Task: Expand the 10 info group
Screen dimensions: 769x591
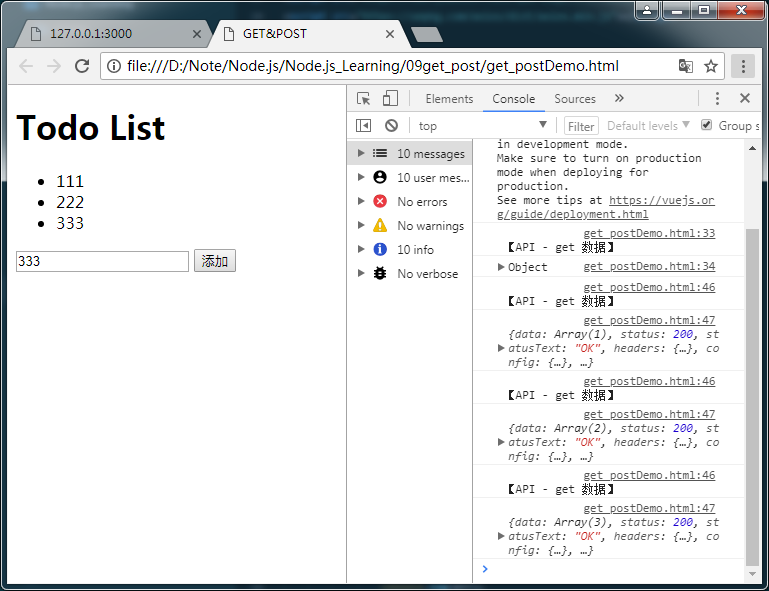Action: [x=361, y=249]
